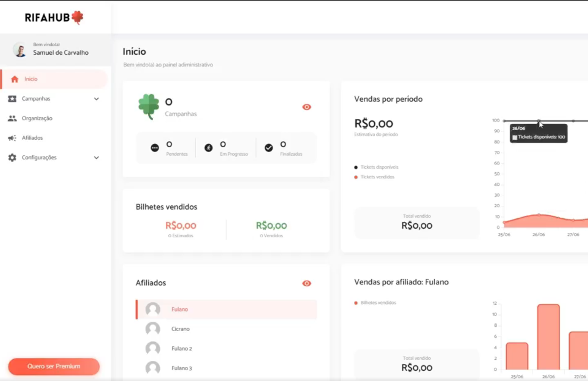Click the chart tooltip Tickets disponíveis: 100
Viewport: 588px width, 381px height.
tap(539, 134)
